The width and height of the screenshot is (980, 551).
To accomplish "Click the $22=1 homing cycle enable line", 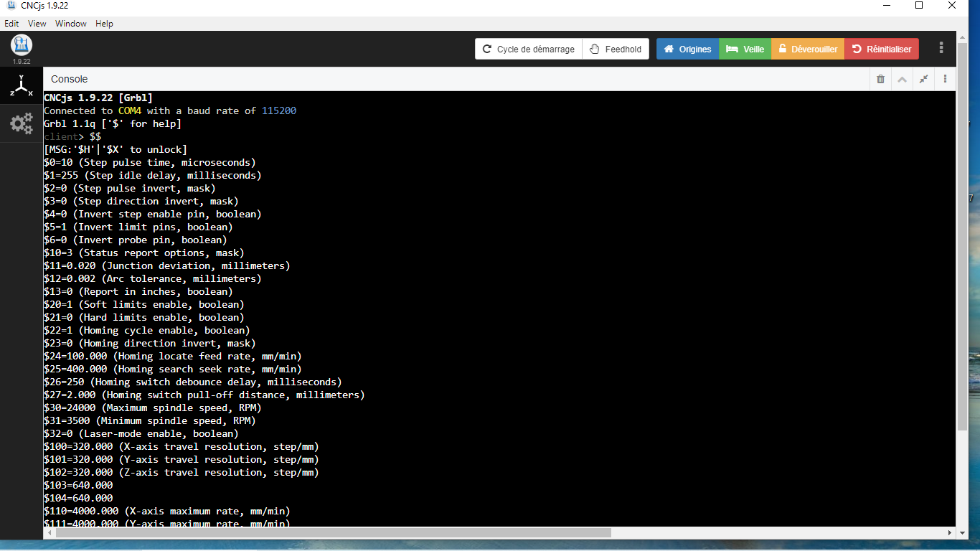I will point(147,330).
